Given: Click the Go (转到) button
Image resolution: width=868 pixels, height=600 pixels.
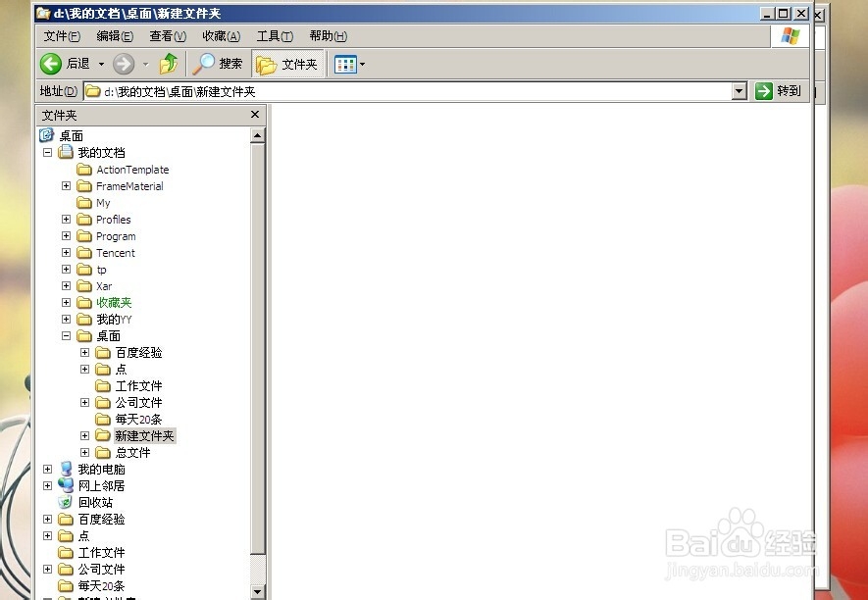Looking at the screenshot, I should [x=779, y=91].
